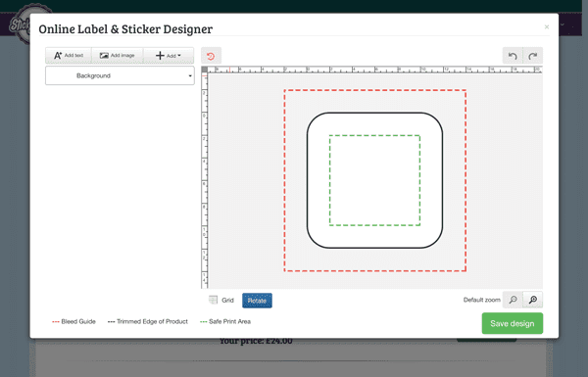
Task: Click the red reset design icon
Action: tap(211, 56)
